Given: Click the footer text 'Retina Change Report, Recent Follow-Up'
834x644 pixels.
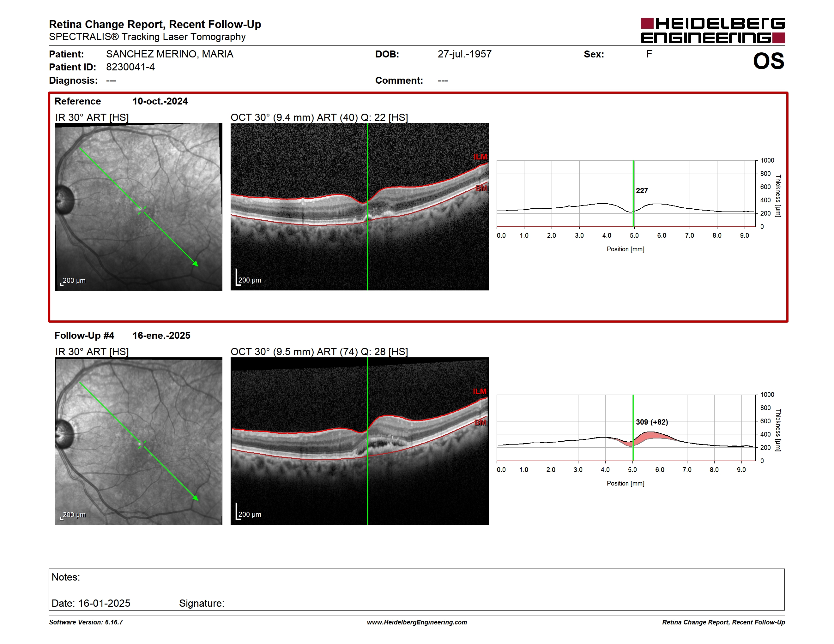Looking at the screenshot, I should coord(724,622).
